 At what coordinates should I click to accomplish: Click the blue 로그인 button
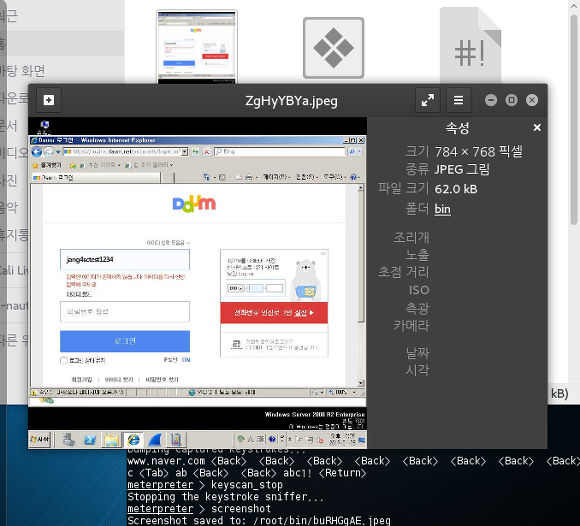125,341
